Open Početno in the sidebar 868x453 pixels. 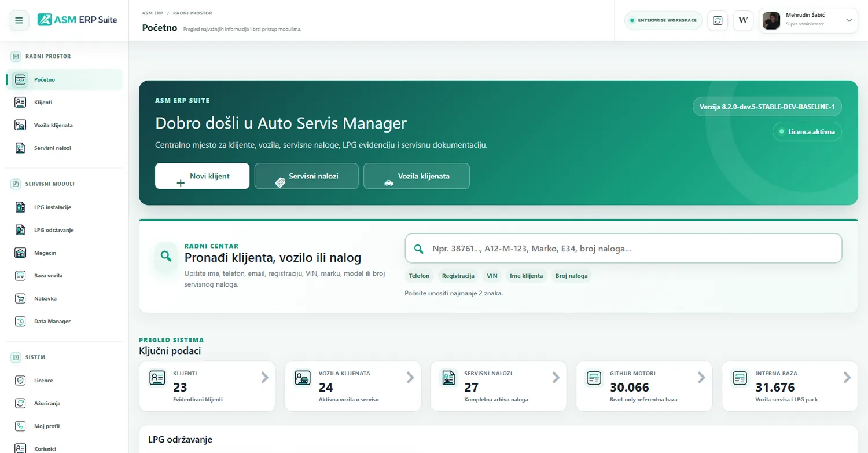[x=64, y=80]
